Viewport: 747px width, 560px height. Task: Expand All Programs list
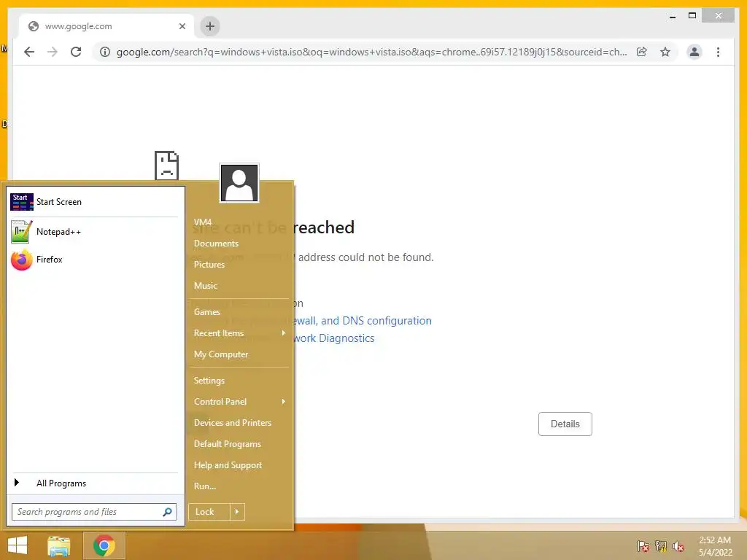click(94, 483)
